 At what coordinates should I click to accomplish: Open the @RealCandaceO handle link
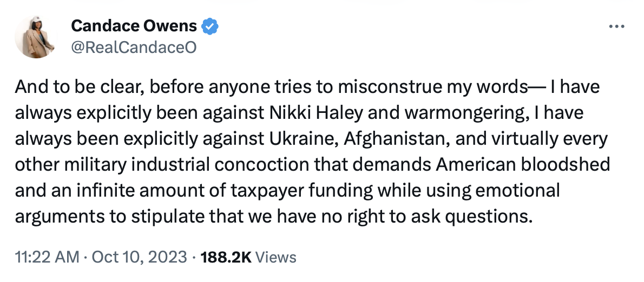[x=134, y=48]
